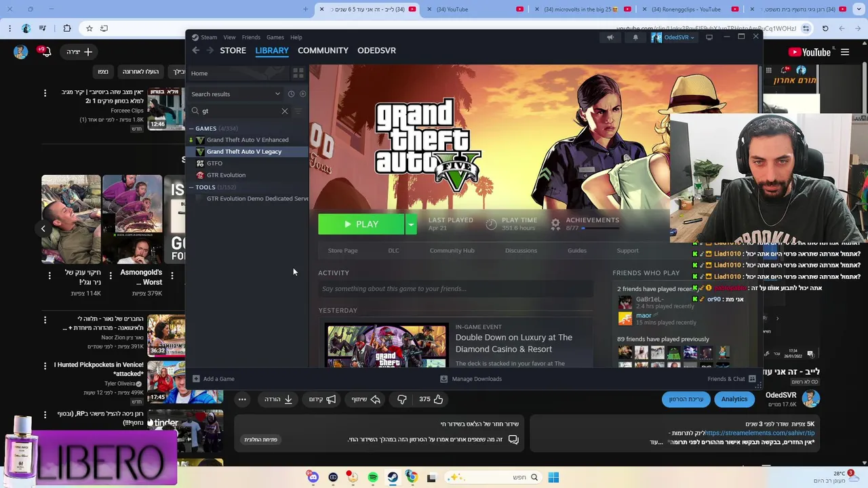Open the ODEDSVR profile tab
Viewport: 868px width, 488px height.
[376, 50]
